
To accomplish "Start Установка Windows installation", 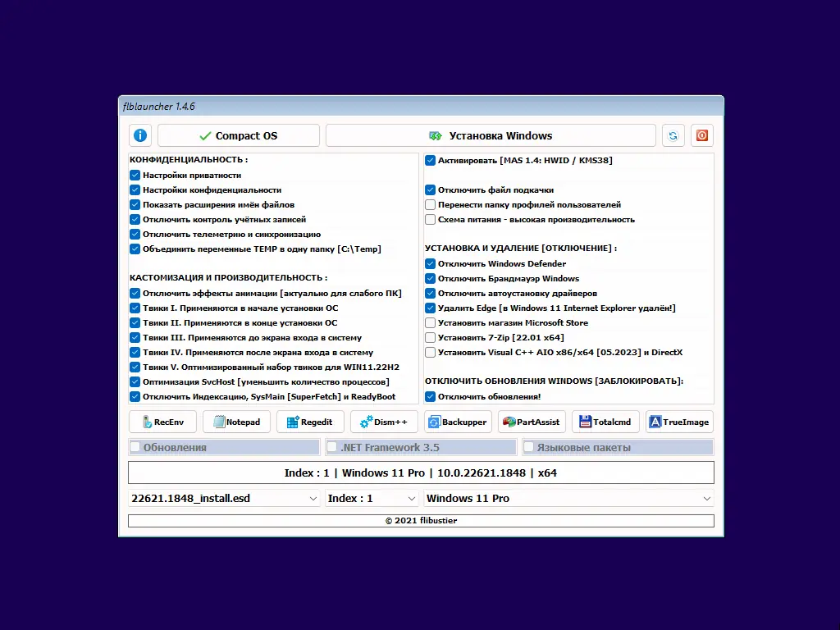I will (491, 135).
